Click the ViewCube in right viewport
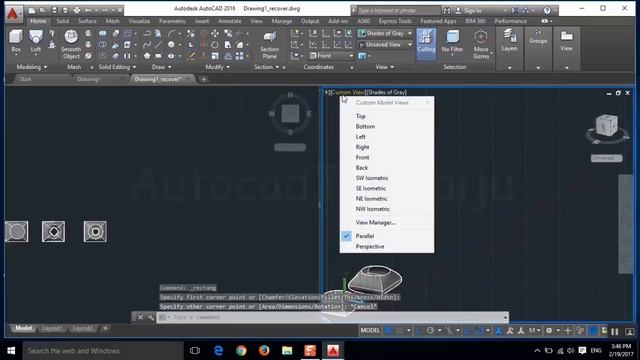Screen dimensions: 640x360 (x=607, y=125)
